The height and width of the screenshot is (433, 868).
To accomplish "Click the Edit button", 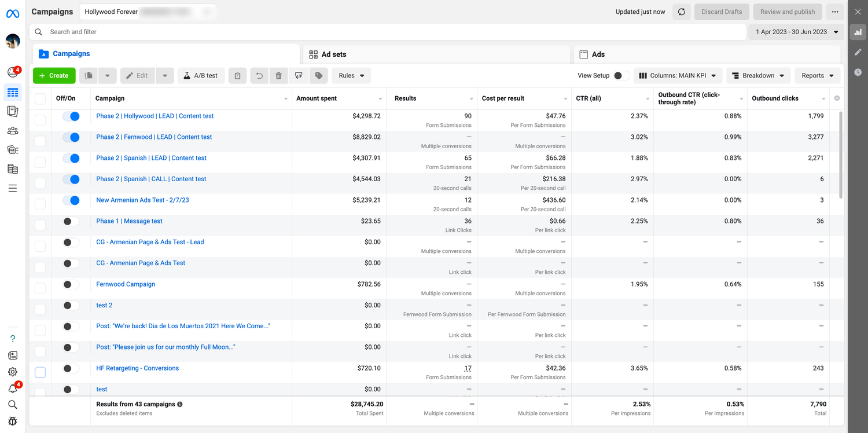I will coord(137,75).
